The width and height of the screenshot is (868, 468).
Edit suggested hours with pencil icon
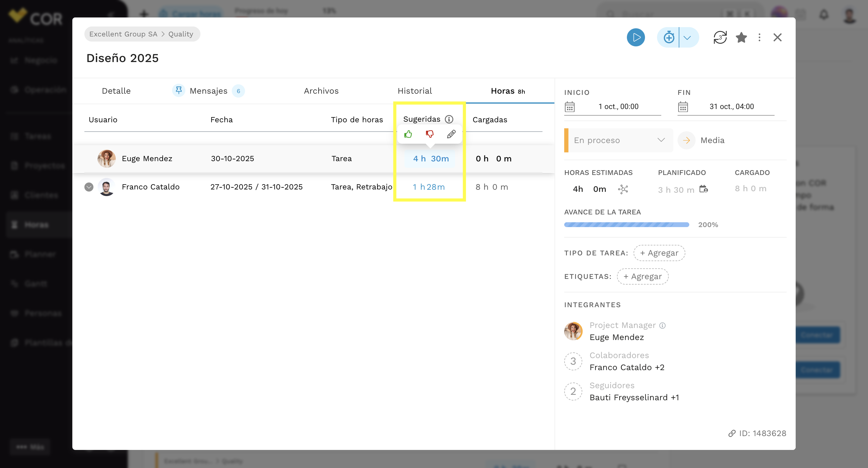(x=451, y=134)
